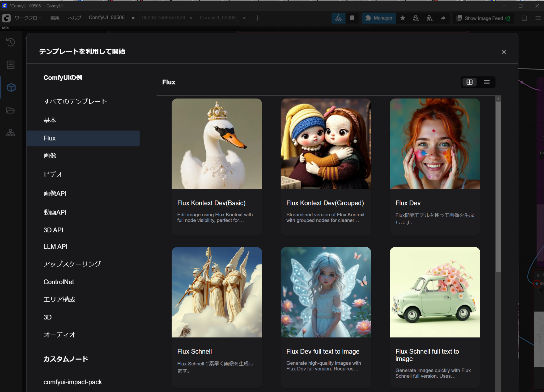Image resolution: width=544 pixels, height=392 pixels.
Task: Click the bookmark icon in top toolbar
Action: (352, 18)
